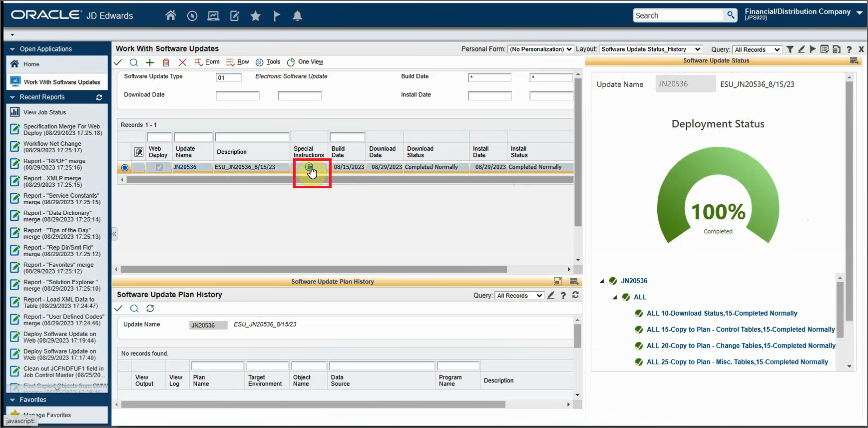868x428 pixels.
Task: Open the Form menu
Action: (207, 62)
